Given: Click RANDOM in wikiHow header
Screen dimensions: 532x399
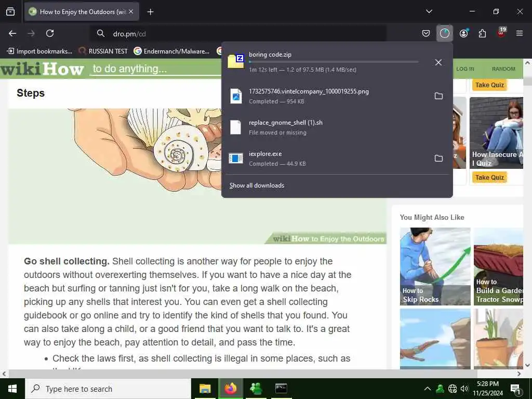Looking at the screenshot, I should (x=503, y=69).
